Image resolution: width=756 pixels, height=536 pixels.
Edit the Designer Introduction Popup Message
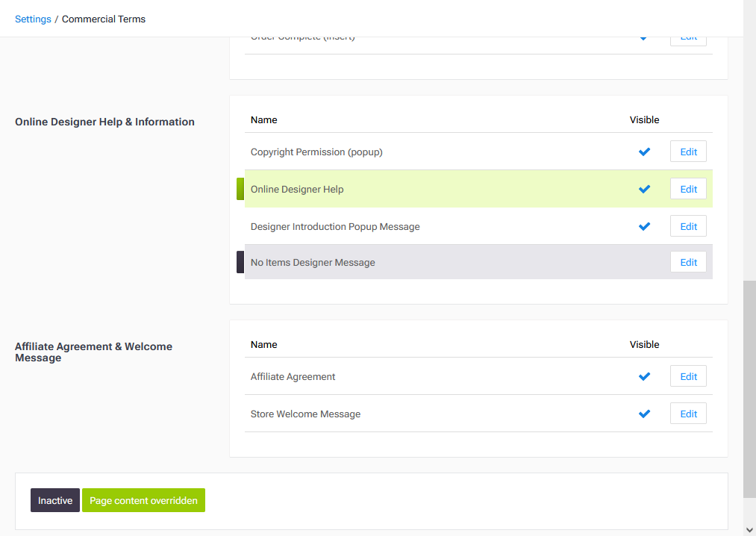coord(687,226)
